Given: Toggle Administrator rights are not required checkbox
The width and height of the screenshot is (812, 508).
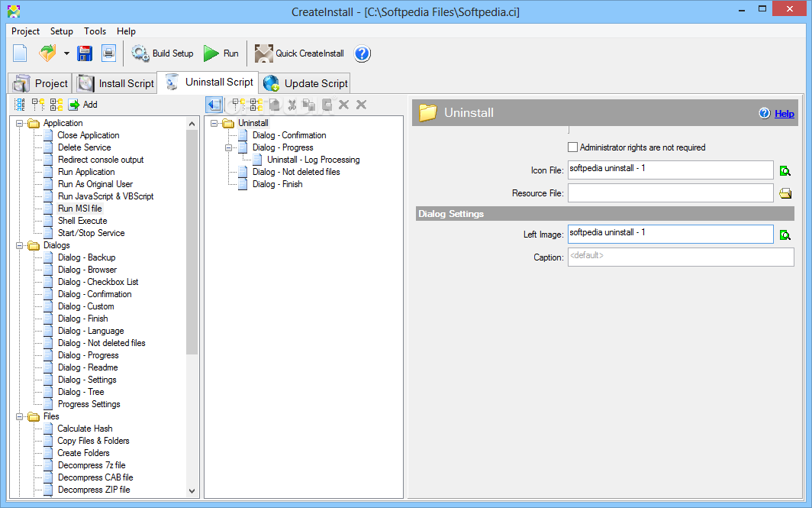Looking at the screenshot, I should [572, 147].
